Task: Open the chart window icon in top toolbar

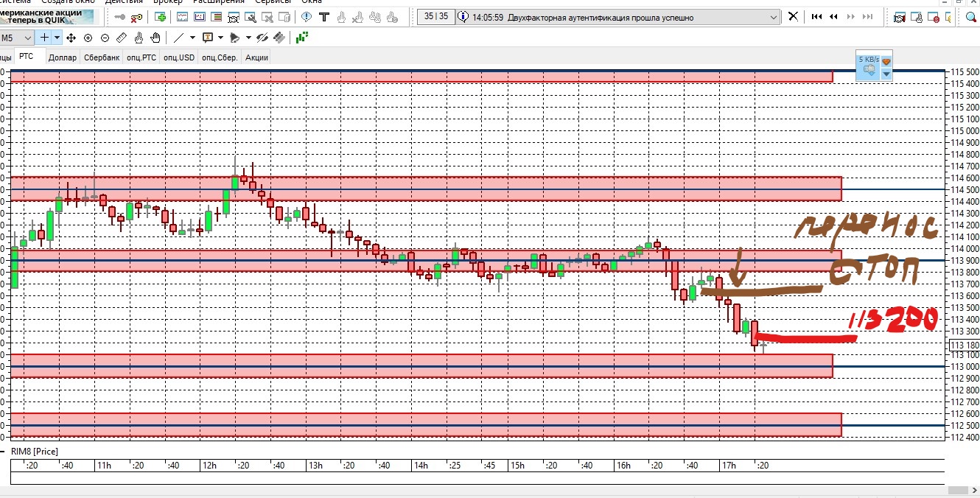Action: [x=182, y=17]
